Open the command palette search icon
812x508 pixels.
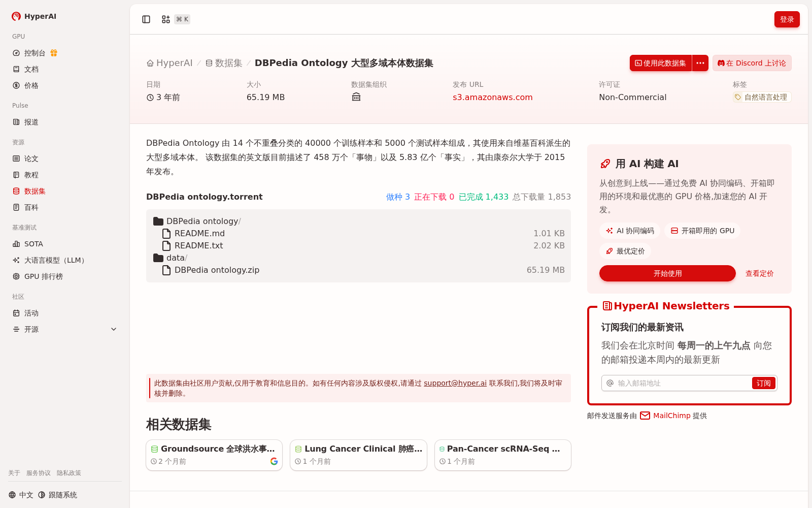(x=166, y=19)
